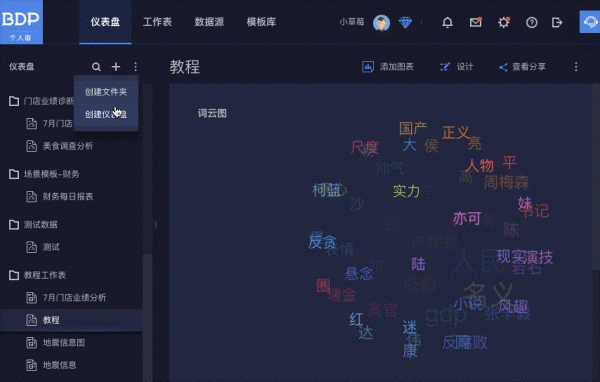Switch to the 仪表盘 tab
The width and height of the screenshot is (600, 382).
(x=105, y=22)
